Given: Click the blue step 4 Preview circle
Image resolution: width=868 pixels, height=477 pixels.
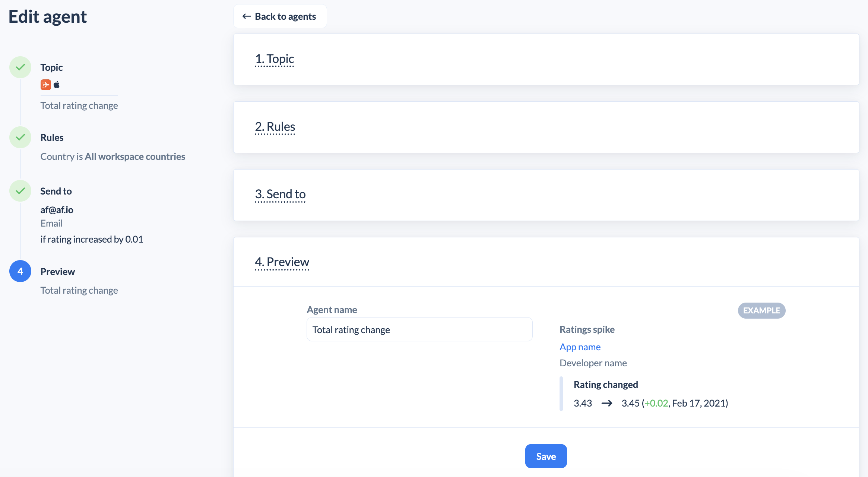Looking at the screenshot, I should pyautogui.click(x=20, y=271).
